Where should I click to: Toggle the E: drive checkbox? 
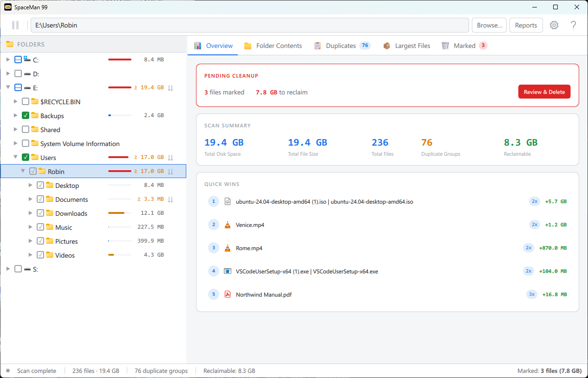pos(18,87)
